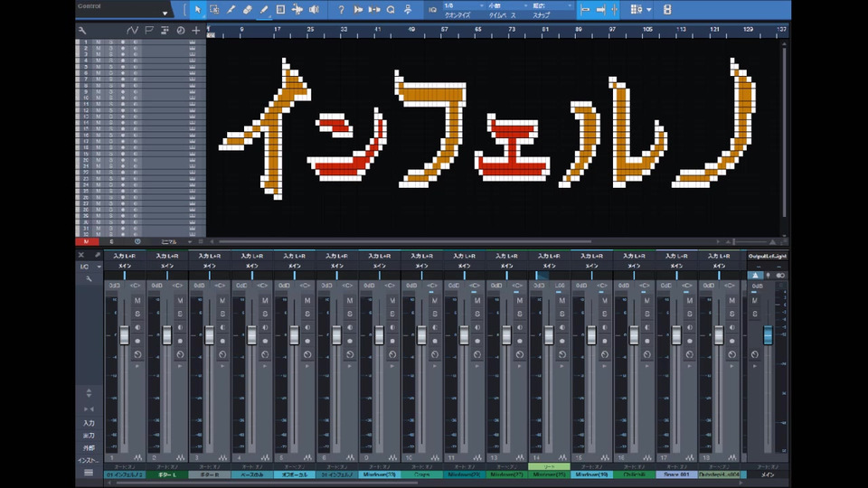Select the ギター L channel label

[x=167, y=474]
